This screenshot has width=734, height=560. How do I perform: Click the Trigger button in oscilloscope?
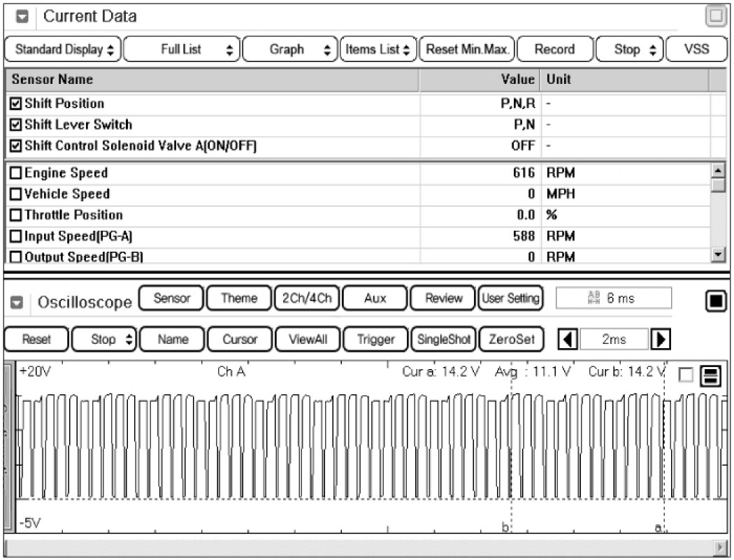(376, 340)
